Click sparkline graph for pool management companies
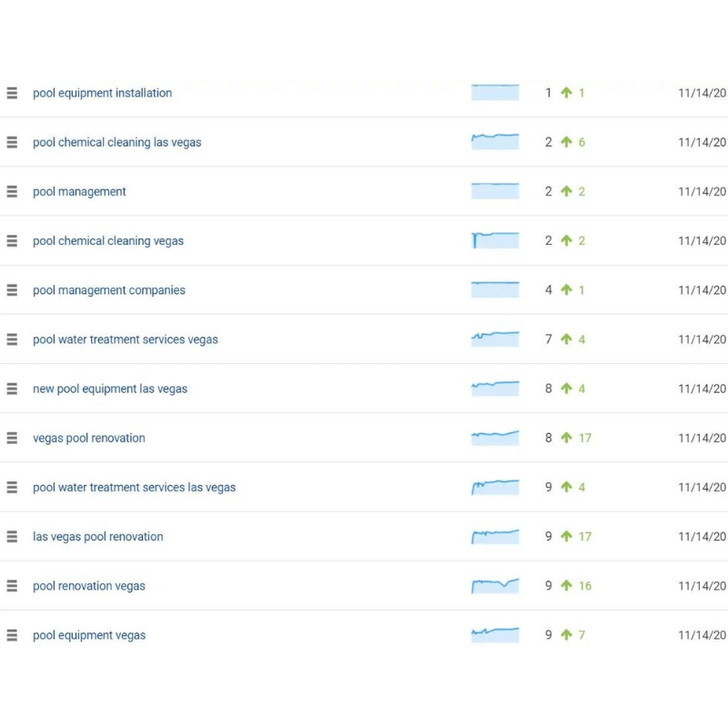The height and width of the screenshot is (728, 728). (x=495, y=289)
